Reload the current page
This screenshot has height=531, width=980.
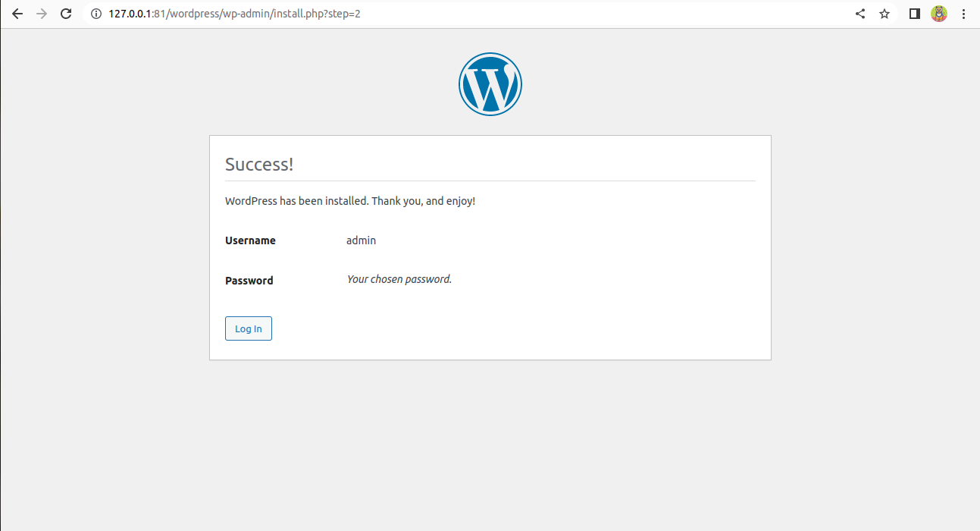point(66,14)
